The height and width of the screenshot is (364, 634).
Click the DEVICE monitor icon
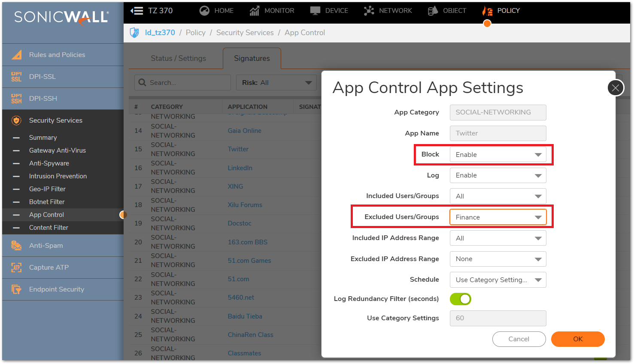pos(315,11)
